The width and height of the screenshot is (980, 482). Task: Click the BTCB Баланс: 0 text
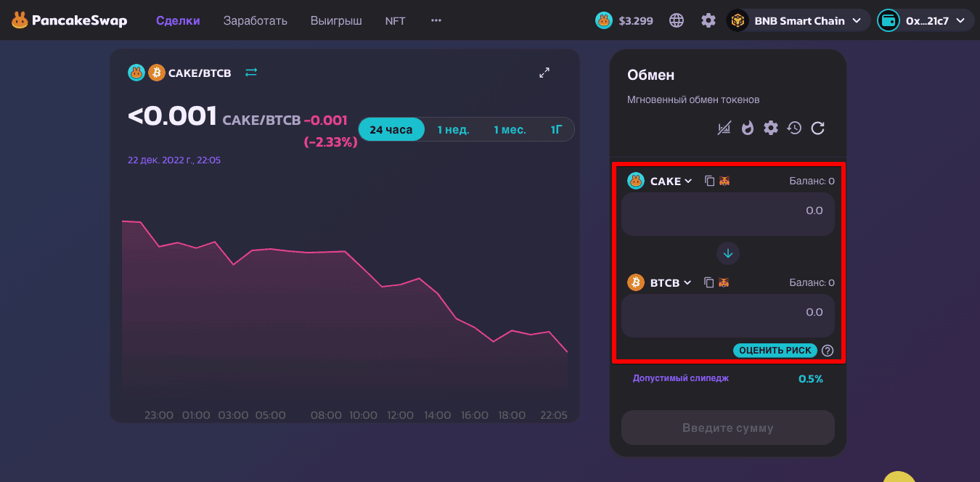(x=812, y=282)
